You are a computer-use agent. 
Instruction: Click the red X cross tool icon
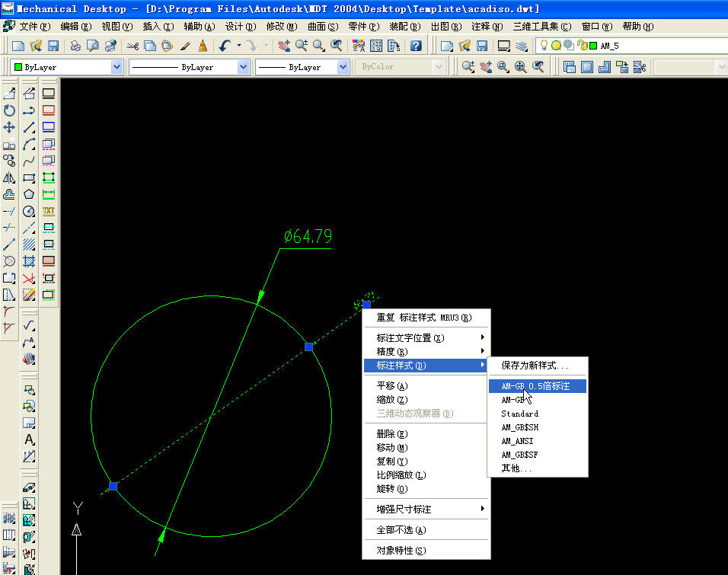[29, 278]
